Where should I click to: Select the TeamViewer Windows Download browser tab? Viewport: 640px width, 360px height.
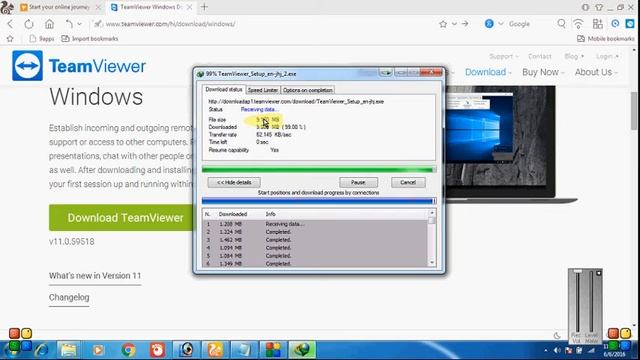pyautogui.click(x=151, y=7)
